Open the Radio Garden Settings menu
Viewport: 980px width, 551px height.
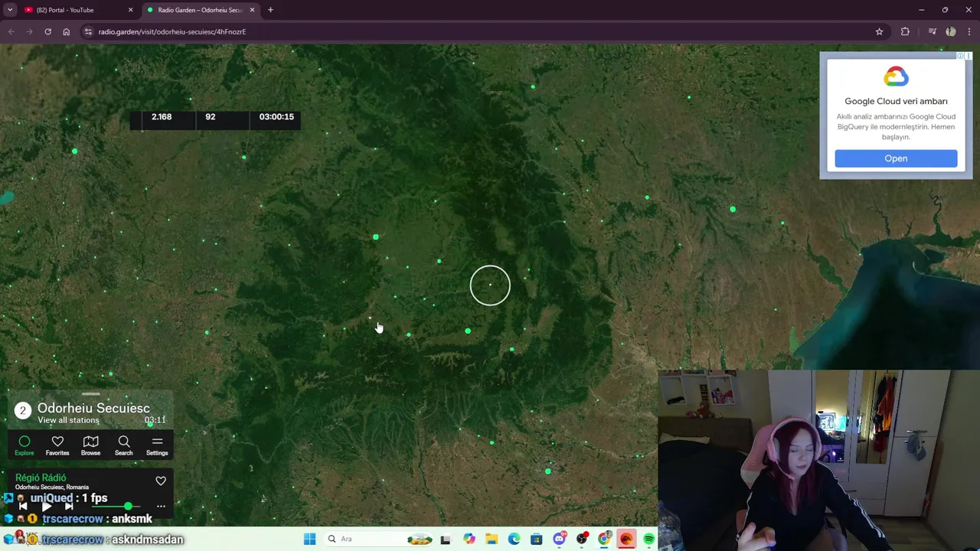157,445
